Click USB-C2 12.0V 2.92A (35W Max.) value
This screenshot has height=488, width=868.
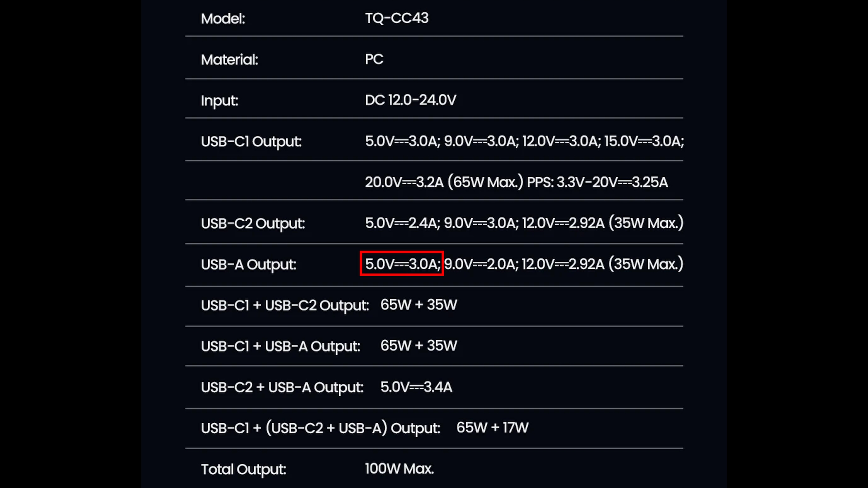pyautogui.click(x=602, y=223)
